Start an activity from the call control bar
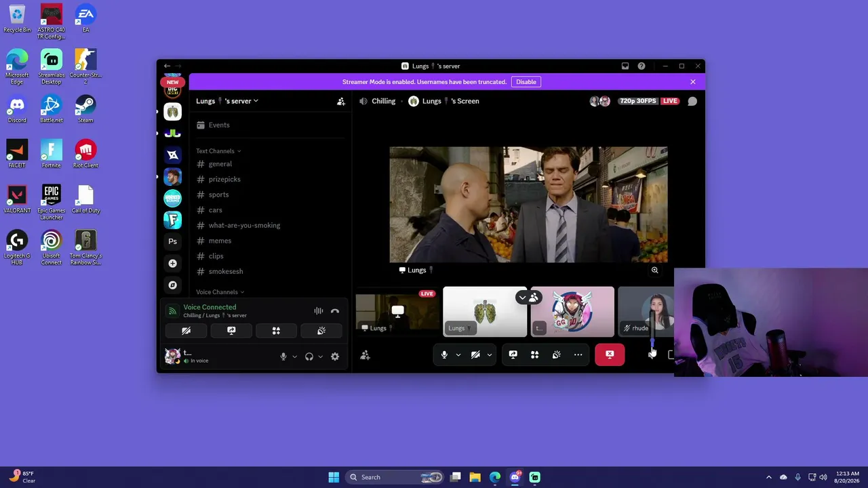 click(535, 354)
